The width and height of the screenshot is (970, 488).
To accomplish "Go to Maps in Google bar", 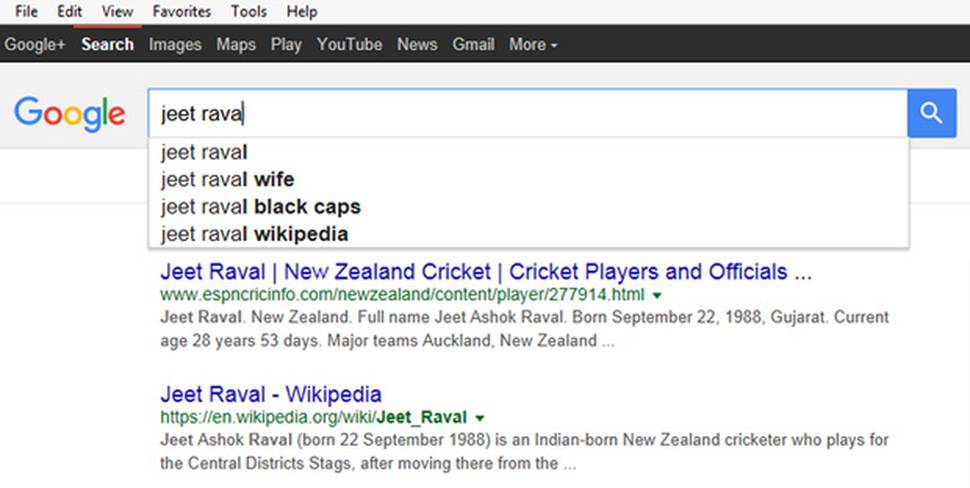I will click(236, 45).
